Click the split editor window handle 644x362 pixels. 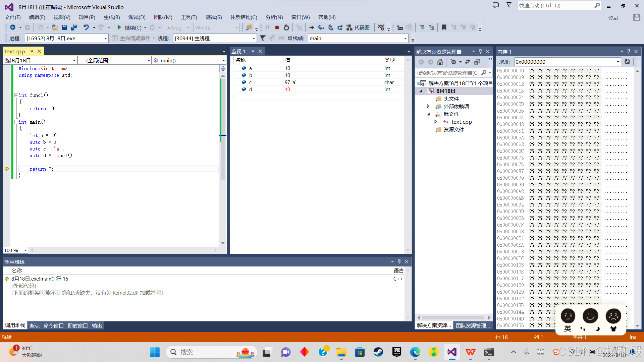(x=223, y=68)
